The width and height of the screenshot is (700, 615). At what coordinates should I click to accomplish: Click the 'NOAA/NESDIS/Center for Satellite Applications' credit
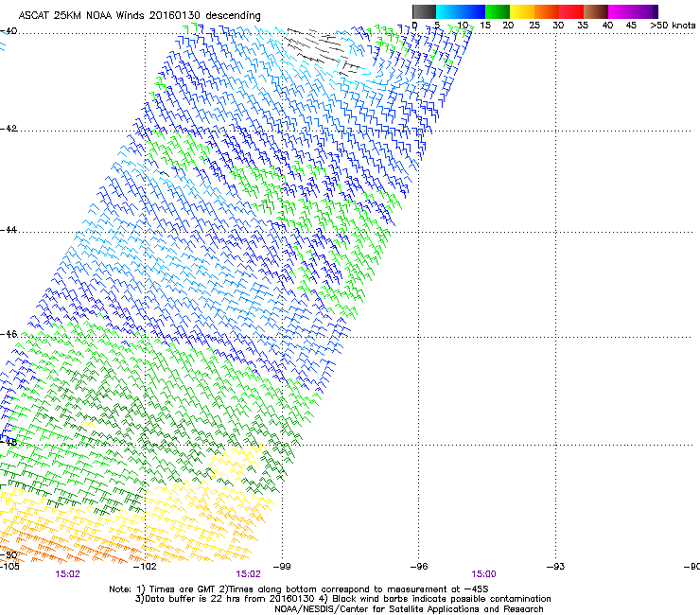tap(409, 609)
